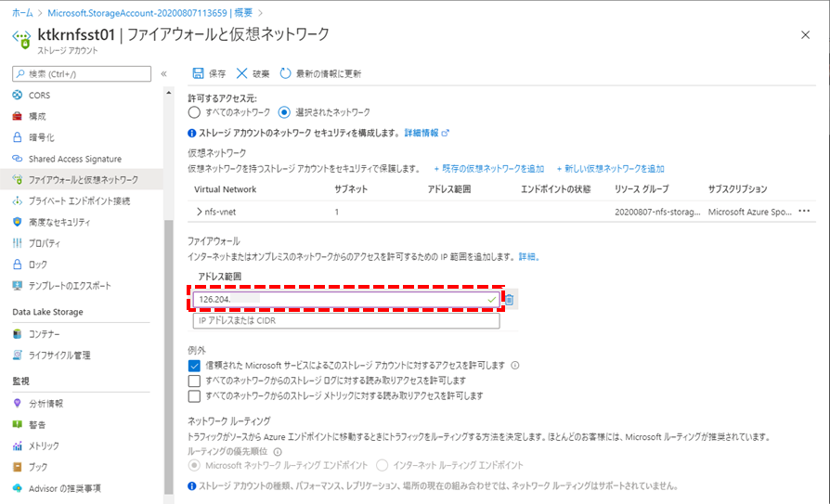
Task: Click the storage account icon beside ktkrnfsst01
Action: [21, 40]
